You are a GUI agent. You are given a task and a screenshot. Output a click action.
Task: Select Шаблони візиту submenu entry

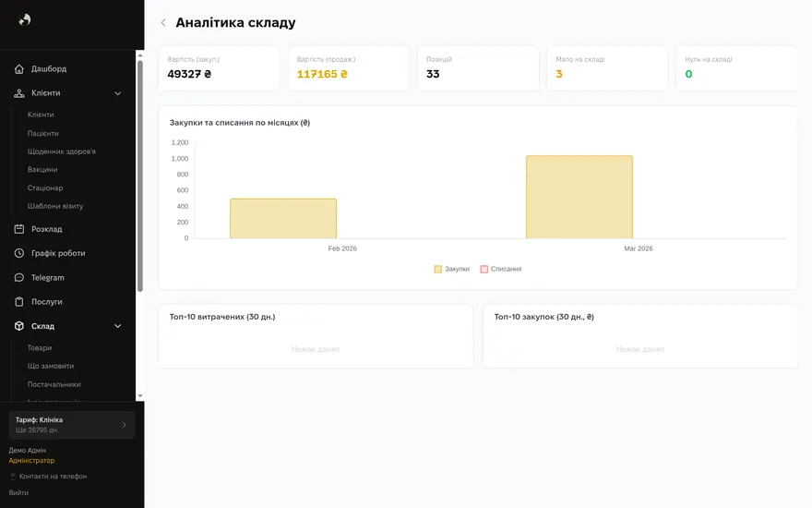pyautogui.click(x=55, y=206)
